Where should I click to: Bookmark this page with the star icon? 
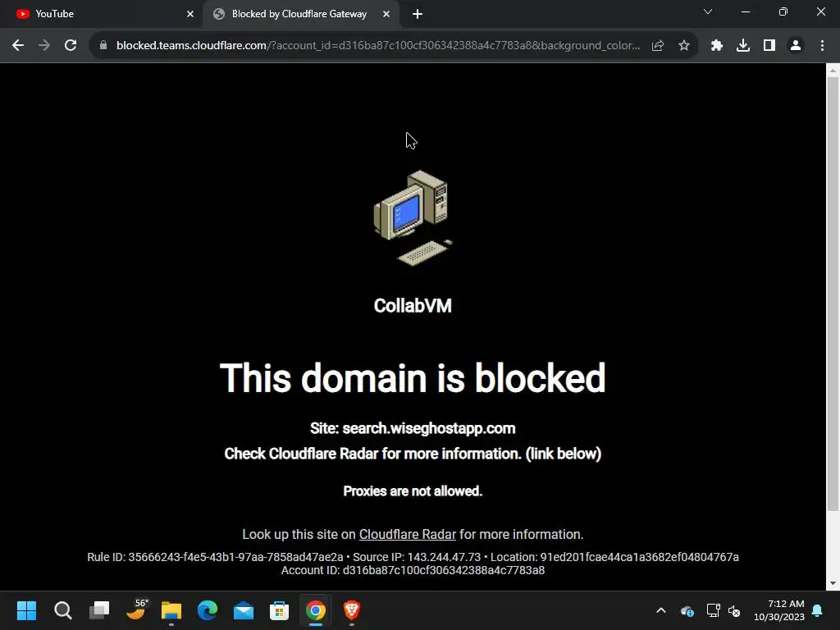pos(683,46)
